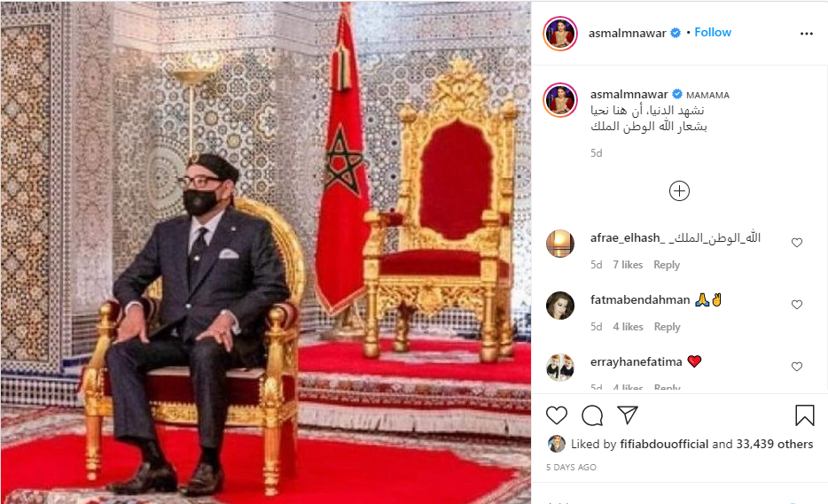Like fatmabendahman's comment heart
The image size is (828, 504).
(797, 305)
